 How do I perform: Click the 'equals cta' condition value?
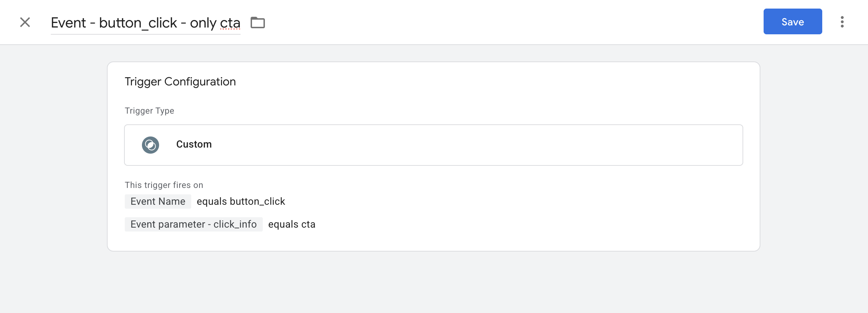[x=292, y=224]
